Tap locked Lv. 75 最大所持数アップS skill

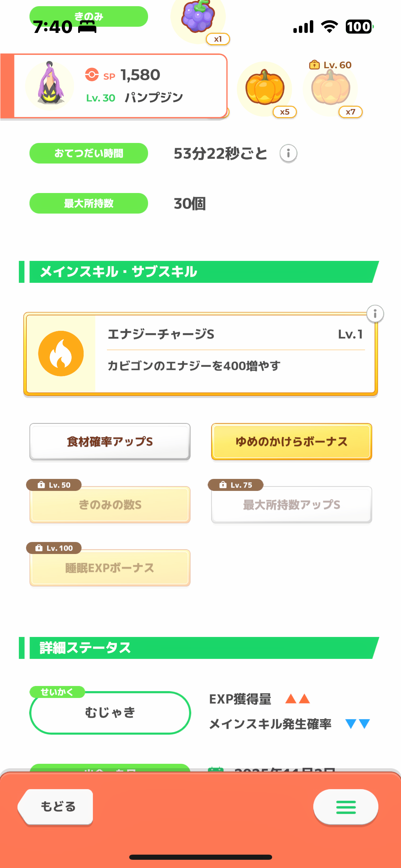[x=292, y=505]
